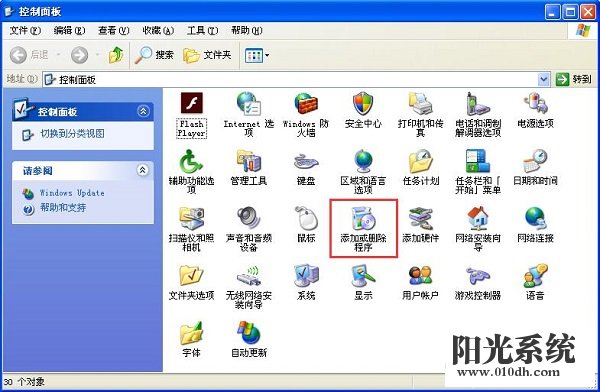The image size is (600, 392).
Task: Close the 控制面板 window
Action: pos(588,12)
